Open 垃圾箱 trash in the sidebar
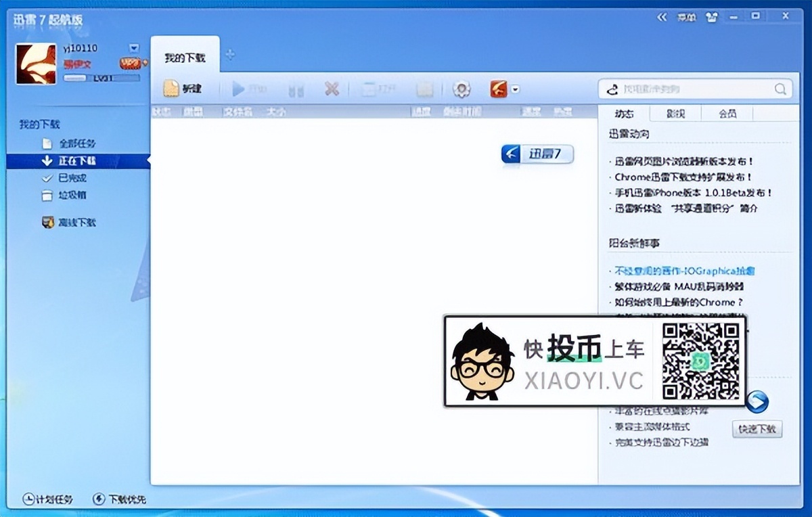812x517 pixels. tap(72, 195)
